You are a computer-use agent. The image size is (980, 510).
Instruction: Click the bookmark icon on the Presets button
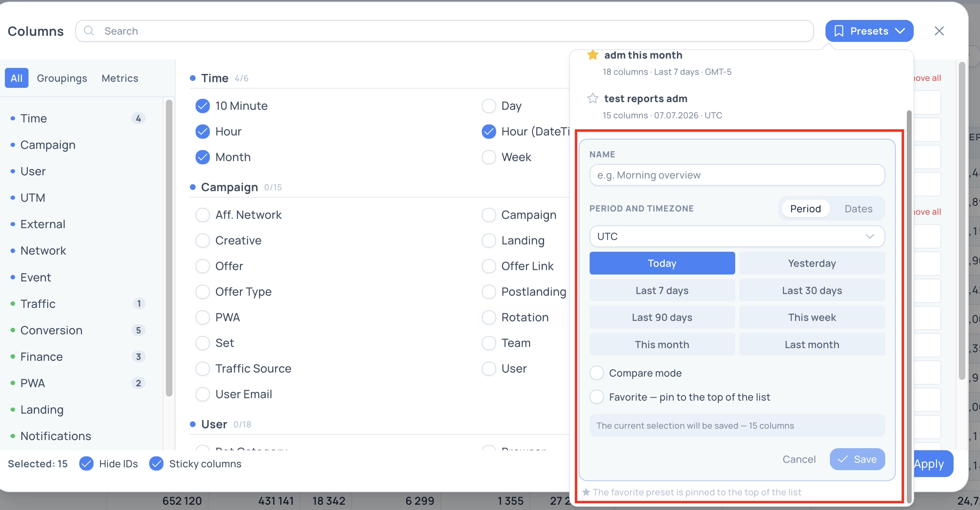click(x=838, y=31)
